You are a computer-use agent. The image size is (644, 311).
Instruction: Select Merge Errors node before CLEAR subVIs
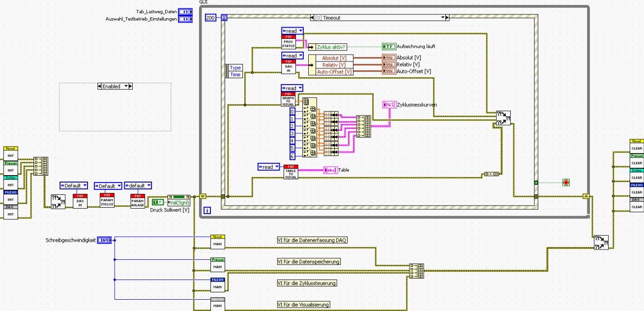tap(601, 242)
